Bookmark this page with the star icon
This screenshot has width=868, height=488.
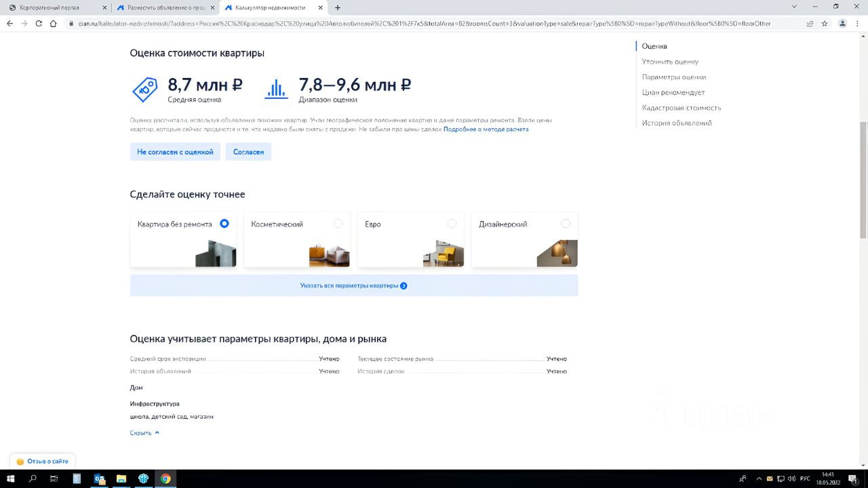pyautogui.click(x=825, y=23)
